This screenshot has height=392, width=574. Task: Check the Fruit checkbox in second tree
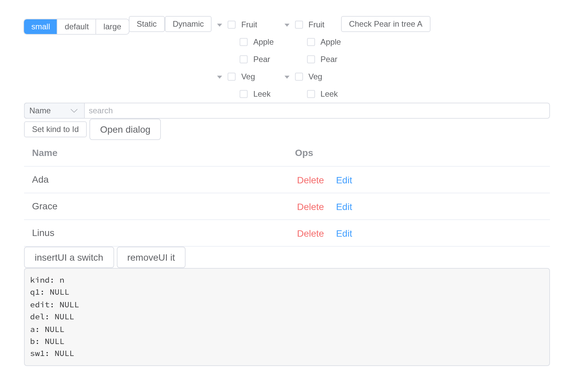click(x=299, y=25)
